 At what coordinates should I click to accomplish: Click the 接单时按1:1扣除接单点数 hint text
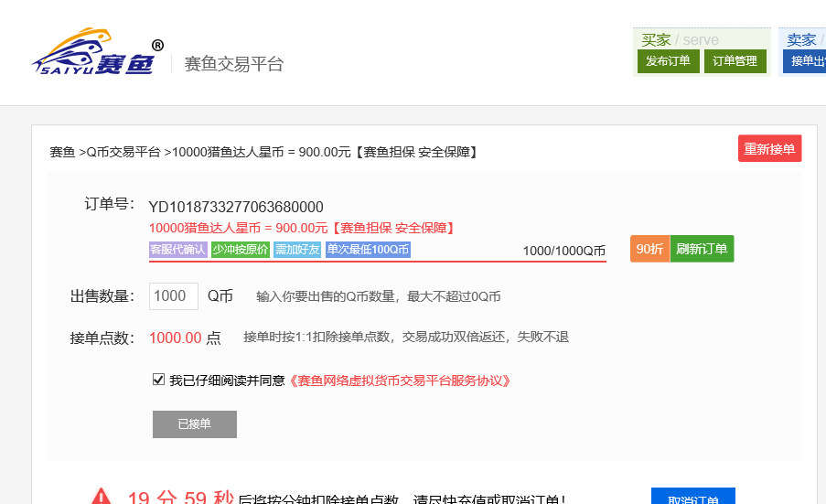[316, 337]
